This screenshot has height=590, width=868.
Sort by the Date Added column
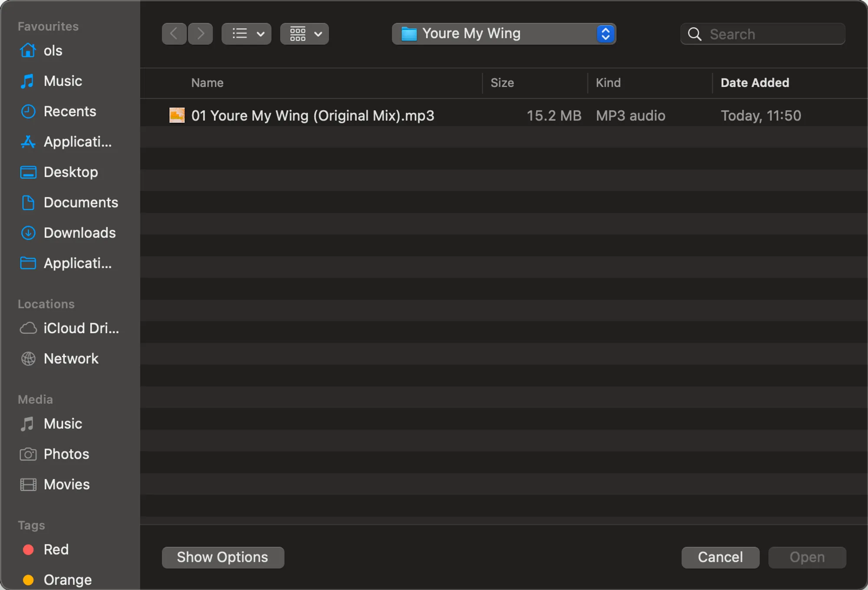click(754, 83)
